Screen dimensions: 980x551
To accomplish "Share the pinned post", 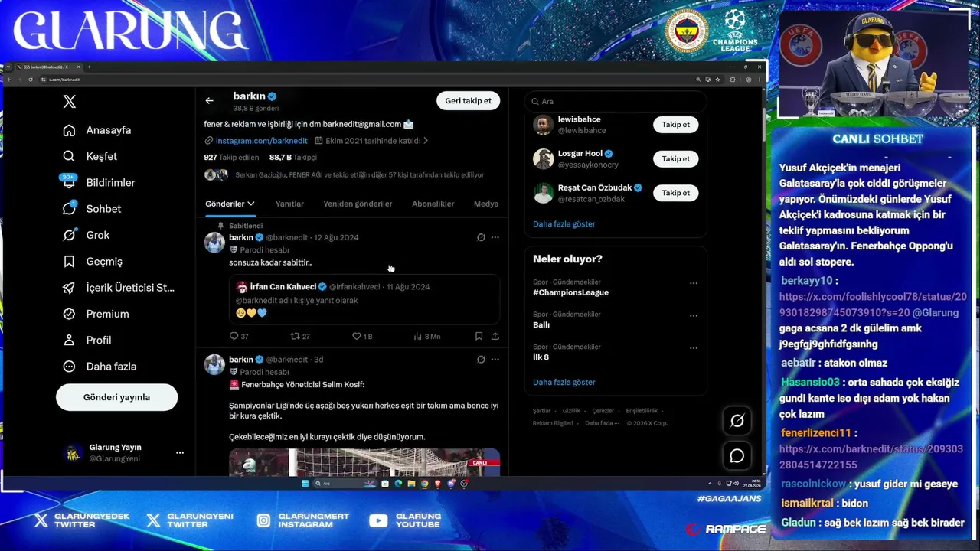I will click(495, 336).
